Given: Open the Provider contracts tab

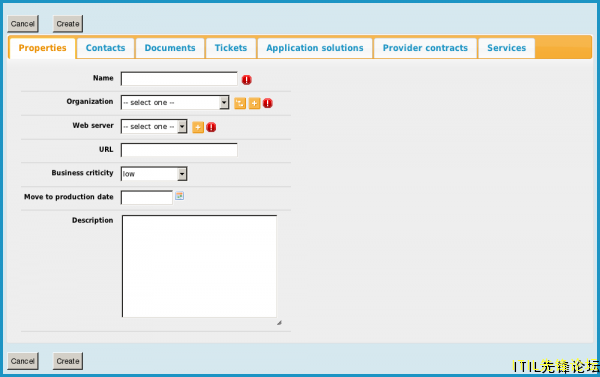Looking at the screenshot, I should coord(425,48).
